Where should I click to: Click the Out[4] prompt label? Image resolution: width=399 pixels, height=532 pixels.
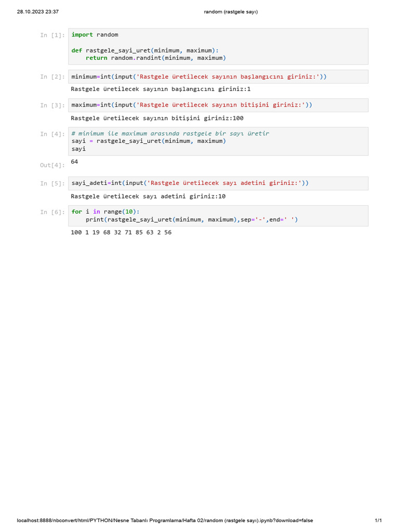pos(52,165)
